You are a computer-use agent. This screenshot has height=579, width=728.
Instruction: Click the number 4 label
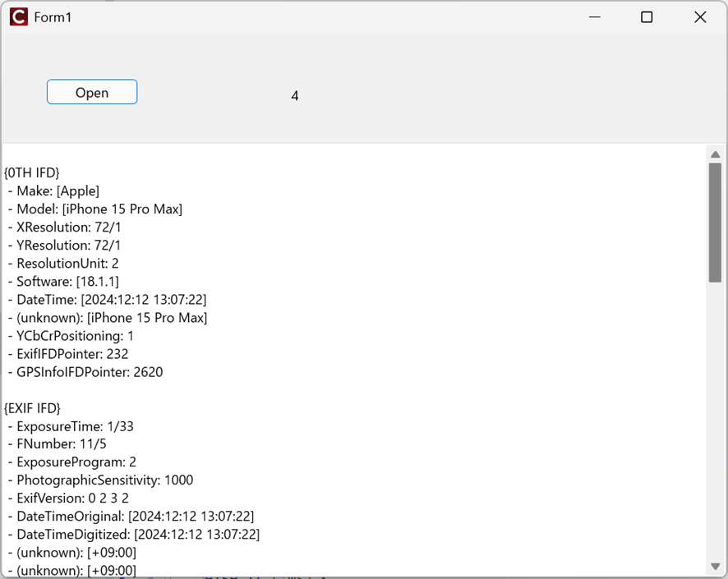pyautogui.click(x=295, y=96)
